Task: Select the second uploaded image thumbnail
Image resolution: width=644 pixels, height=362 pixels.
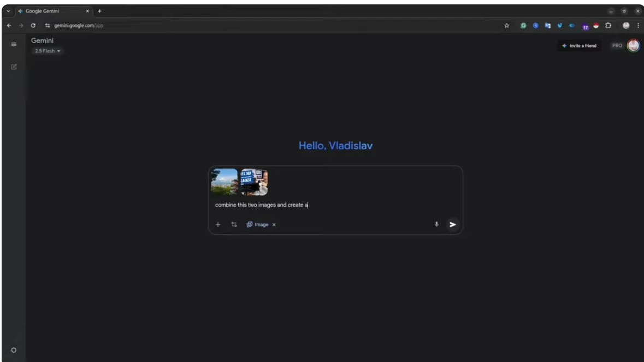Action: coord(254,182)
